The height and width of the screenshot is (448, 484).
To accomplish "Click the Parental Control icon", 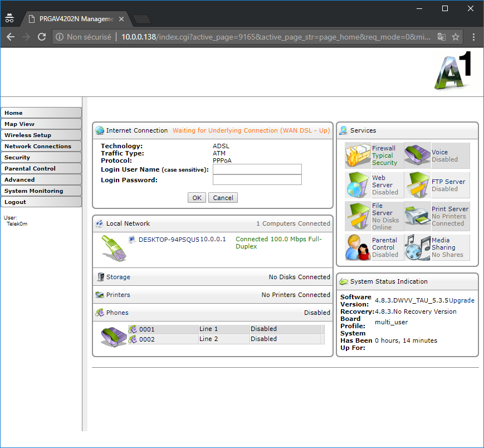I will coord(358,247).
